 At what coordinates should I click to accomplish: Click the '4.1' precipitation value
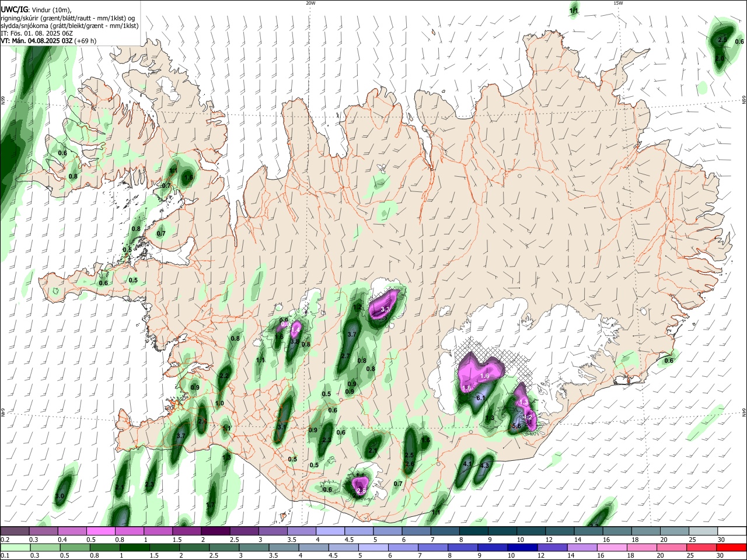click(467, 464)
